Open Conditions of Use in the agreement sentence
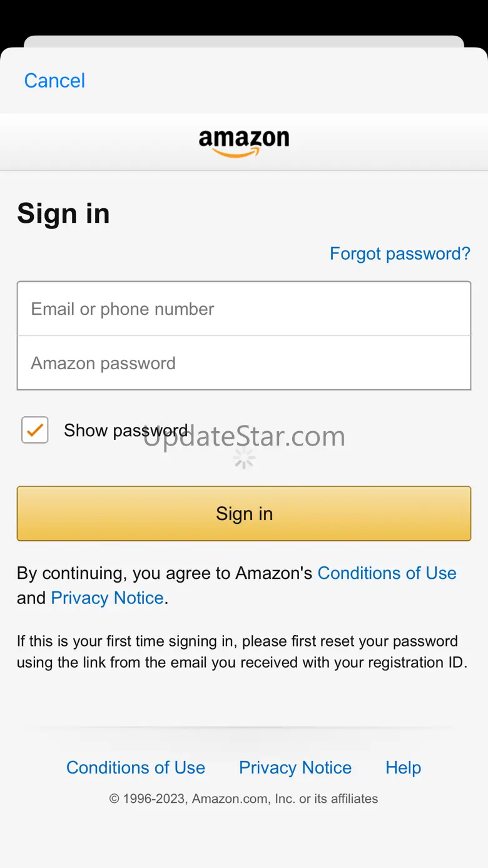This screenshot has height=868, width=488. tap(387, 573)
